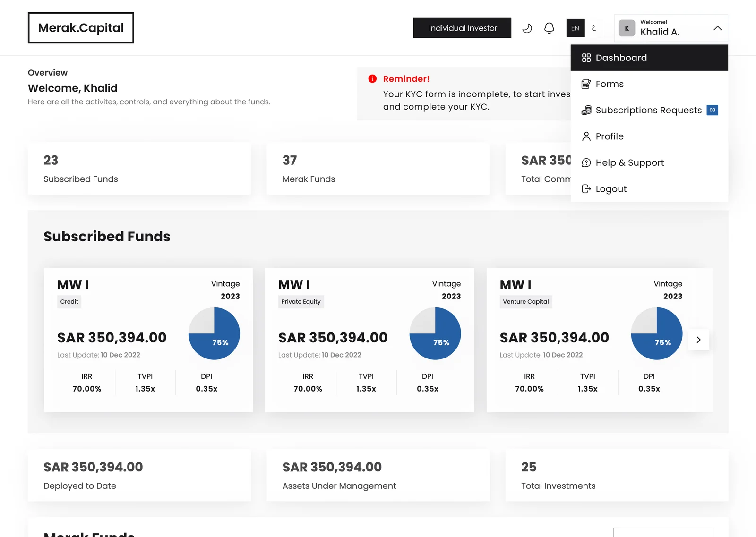Open Forms from the user menu
Image resolution: width=756 pixels, height=537 pixels.
[649, 84]
